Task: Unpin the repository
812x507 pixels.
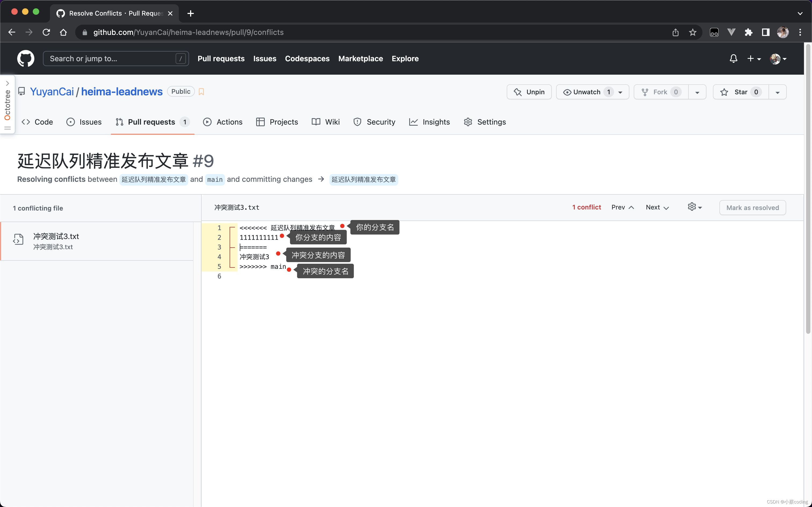Action: click(x=529, y=92)
